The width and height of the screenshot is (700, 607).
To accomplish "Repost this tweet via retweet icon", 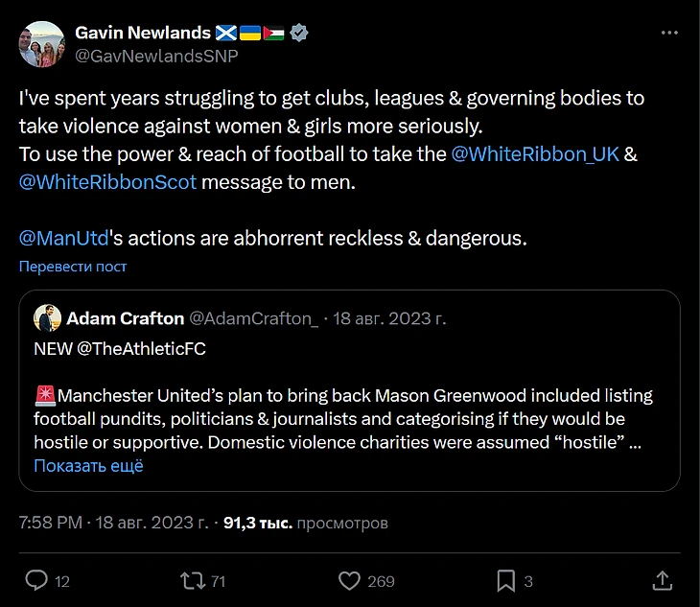I will pos(192,580).
